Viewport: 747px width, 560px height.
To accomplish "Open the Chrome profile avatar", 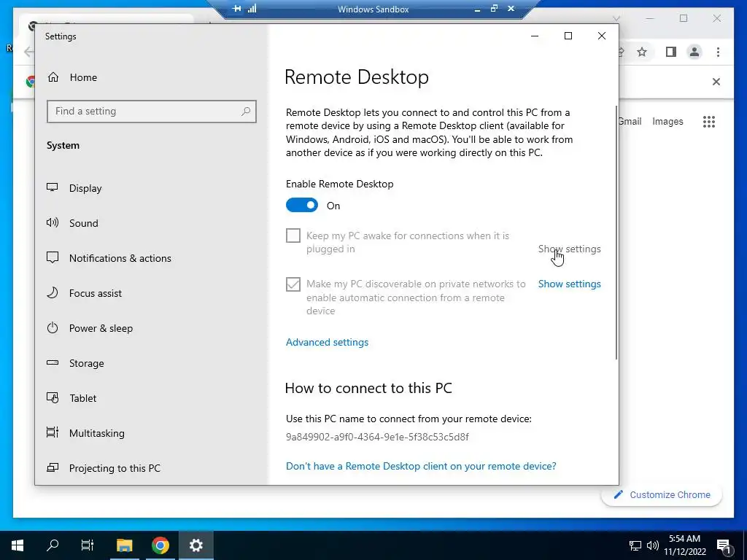I will click(x=694, y=52).
